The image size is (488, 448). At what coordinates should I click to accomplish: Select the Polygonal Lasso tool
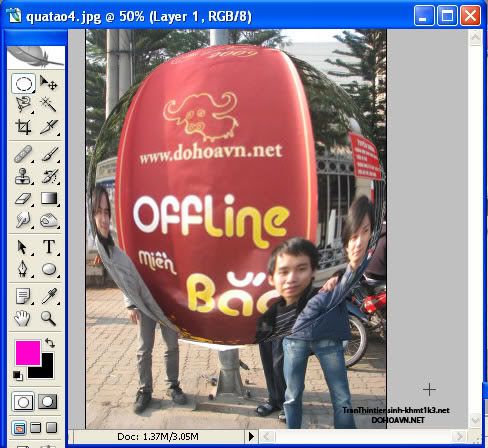pyautogui.click(x=23, y=105)
